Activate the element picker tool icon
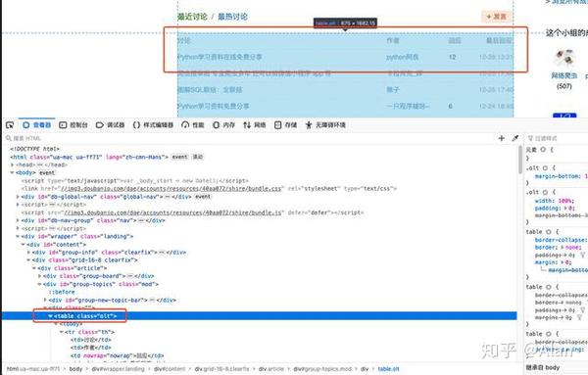The image size is (588, 375). [10, 125]
